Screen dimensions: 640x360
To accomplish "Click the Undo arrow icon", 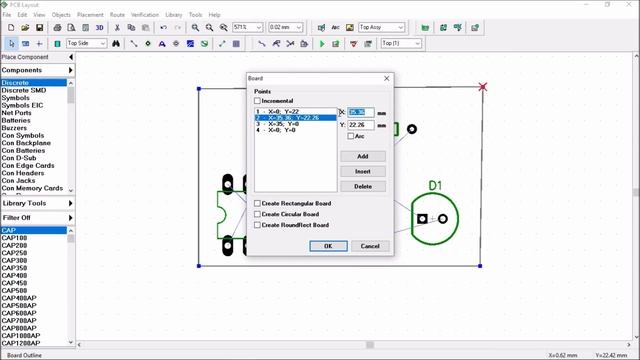I will pos(163,28).
